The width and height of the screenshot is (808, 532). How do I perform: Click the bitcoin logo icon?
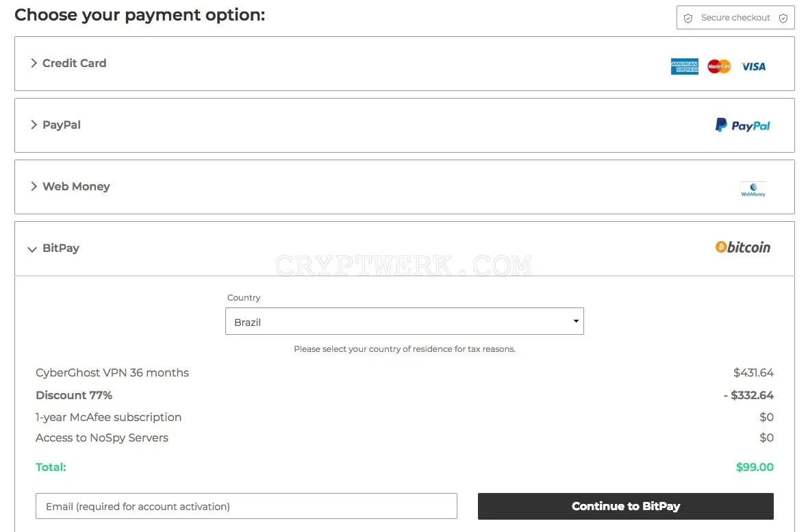pyautogui.click(x=742, y=247)
